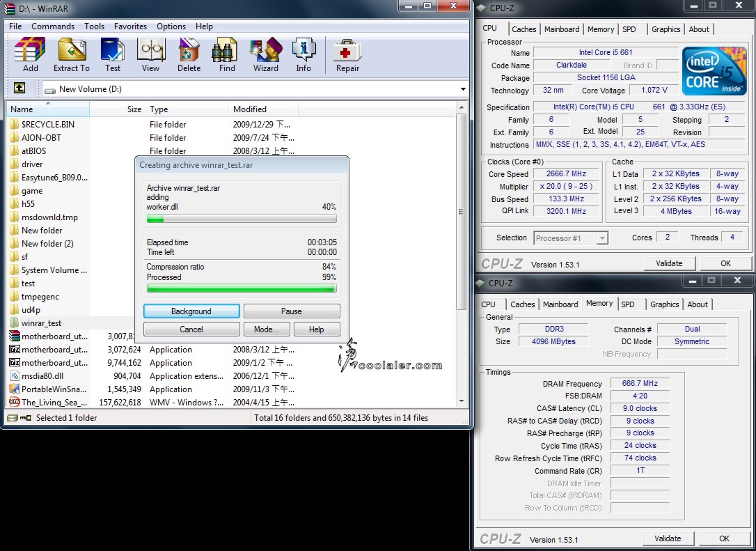Click the Info toolbar icon

pyautogui.click(x=304, y=54)
